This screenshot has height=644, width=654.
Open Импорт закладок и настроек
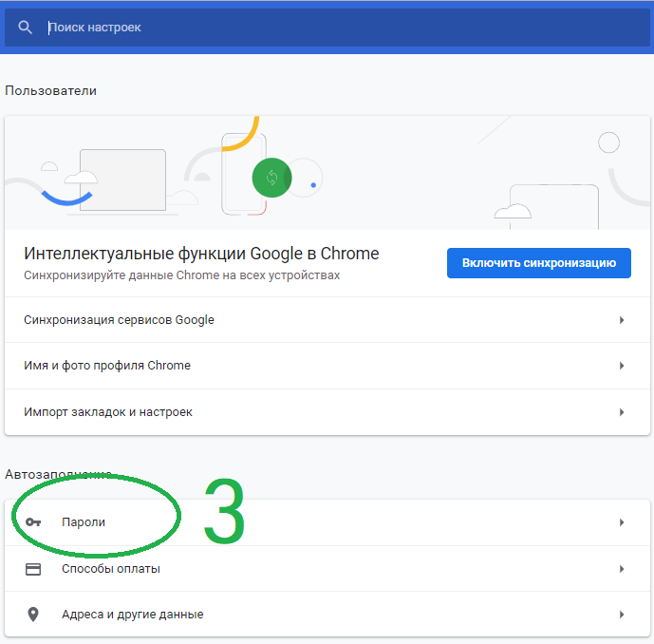point(327,412)
